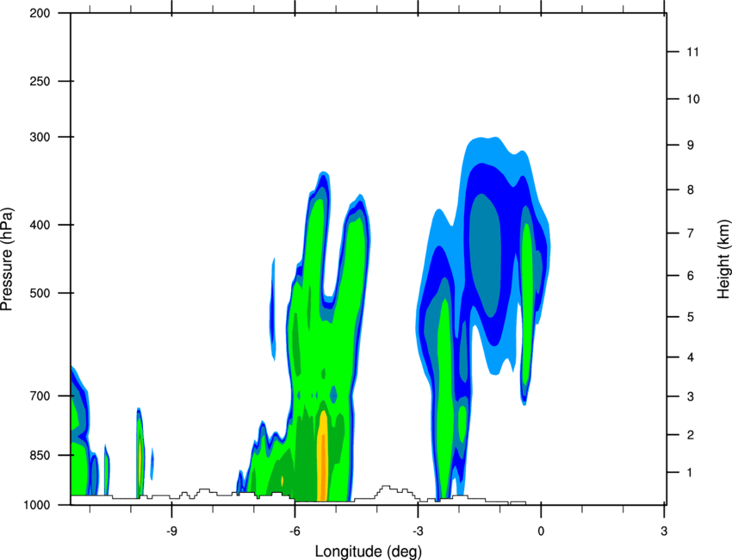732x560 pixels.
Task: Pick the 6 km height label
Action: click(691, 276)
